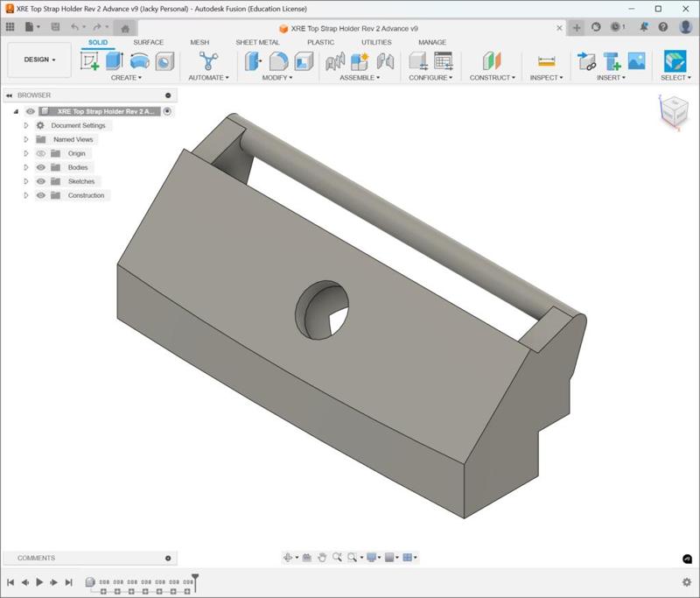
Task: Click the Undo arrow
Action: pos(74,27)
